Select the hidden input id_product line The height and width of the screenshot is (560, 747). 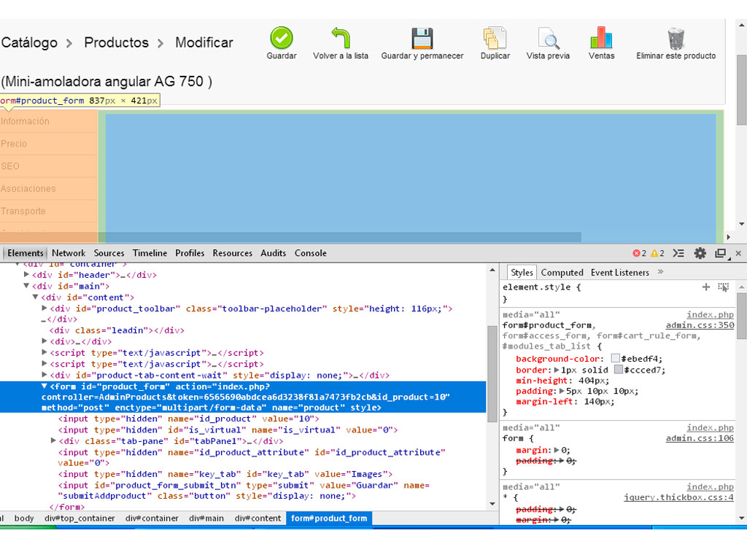coord(189,419)
